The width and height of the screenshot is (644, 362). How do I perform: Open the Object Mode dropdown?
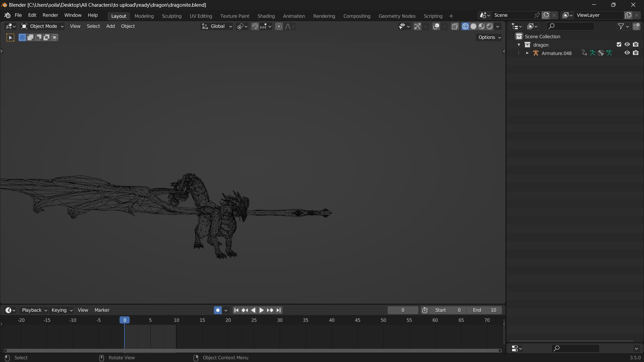tap(42, 26)
